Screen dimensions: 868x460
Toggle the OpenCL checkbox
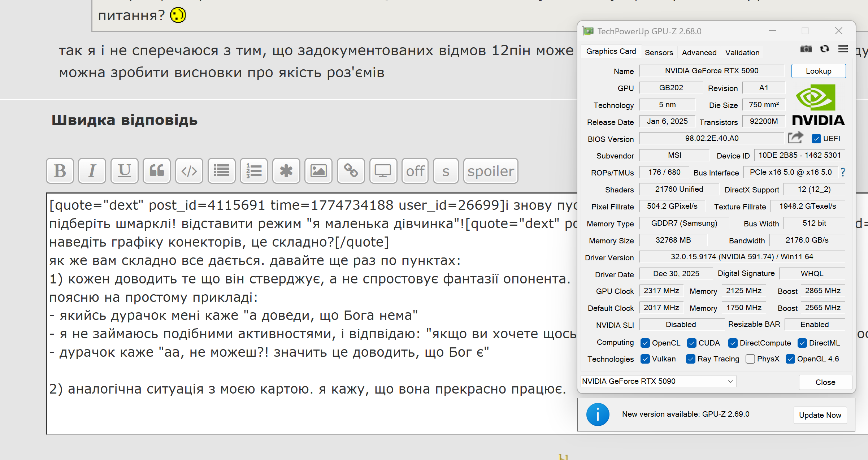pyautogui.click(x=645, y=343)
